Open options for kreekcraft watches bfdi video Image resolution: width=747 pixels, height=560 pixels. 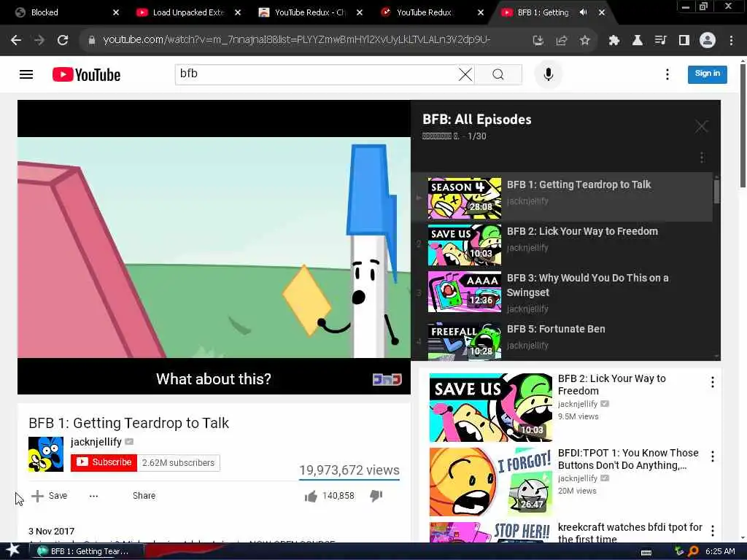[x=712, y=531]
